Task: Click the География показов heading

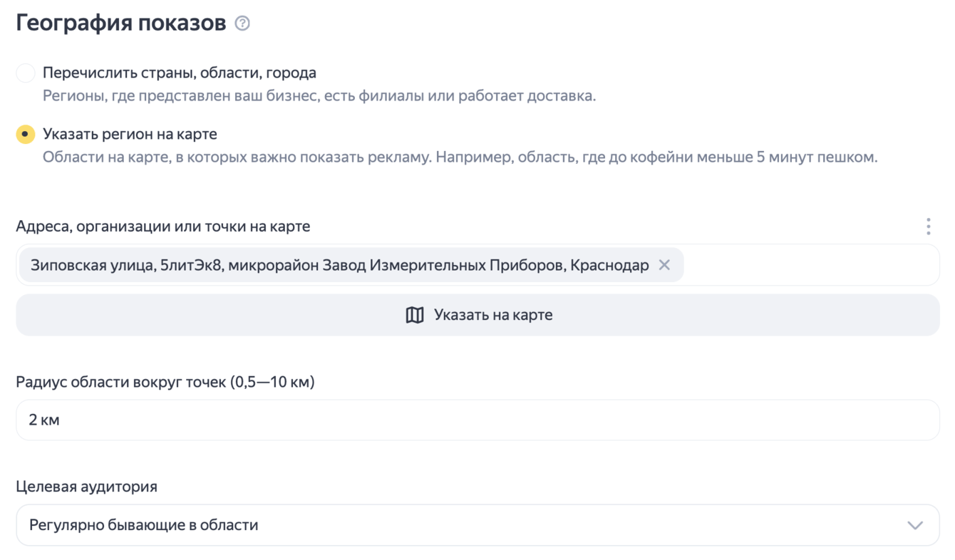Action: tap(121, 24)
